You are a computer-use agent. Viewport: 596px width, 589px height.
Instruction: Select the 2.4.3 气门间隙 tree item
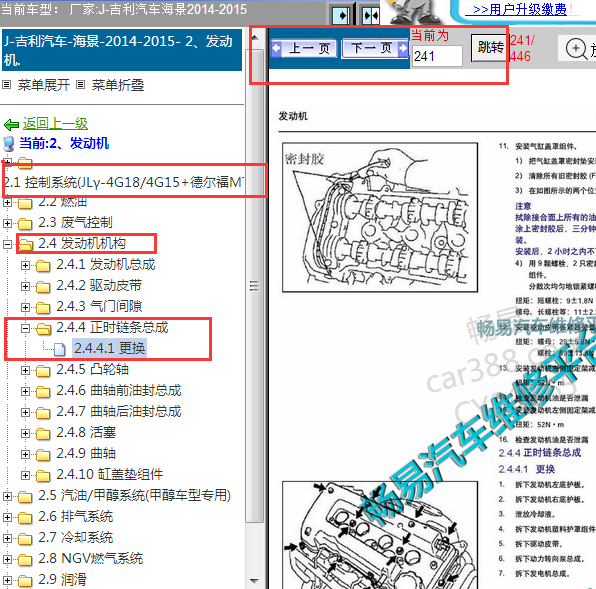point(99,306)
